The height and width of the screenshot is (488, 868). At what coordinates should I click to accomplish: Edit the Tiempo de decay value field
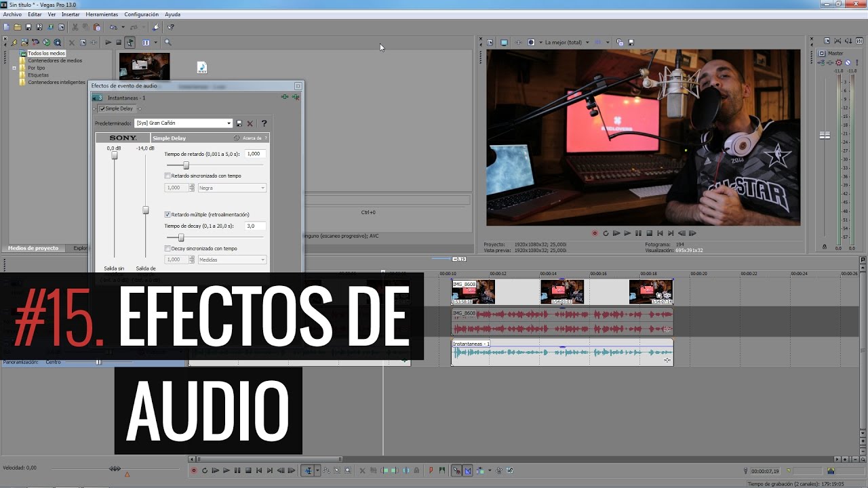point(255,226)
